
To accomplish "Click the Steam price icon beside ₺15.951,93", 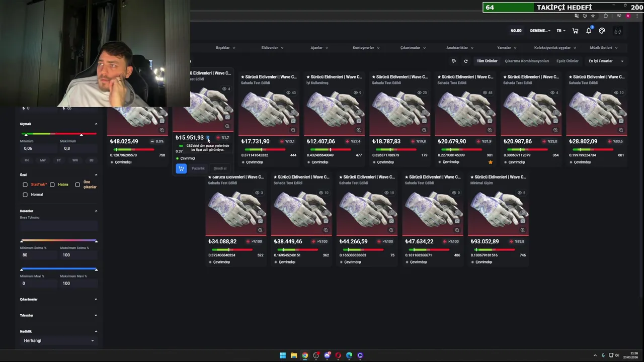I will [208, 138].
